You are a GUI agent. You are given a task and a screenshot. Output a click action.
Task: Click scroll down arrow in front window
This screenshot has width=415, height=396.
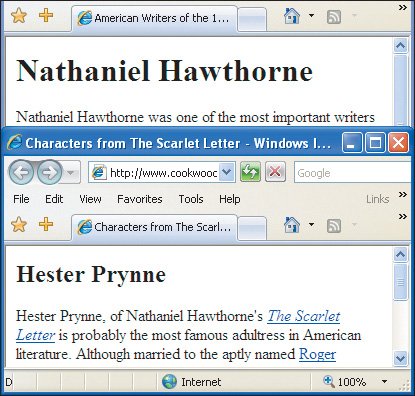point(400,359)
